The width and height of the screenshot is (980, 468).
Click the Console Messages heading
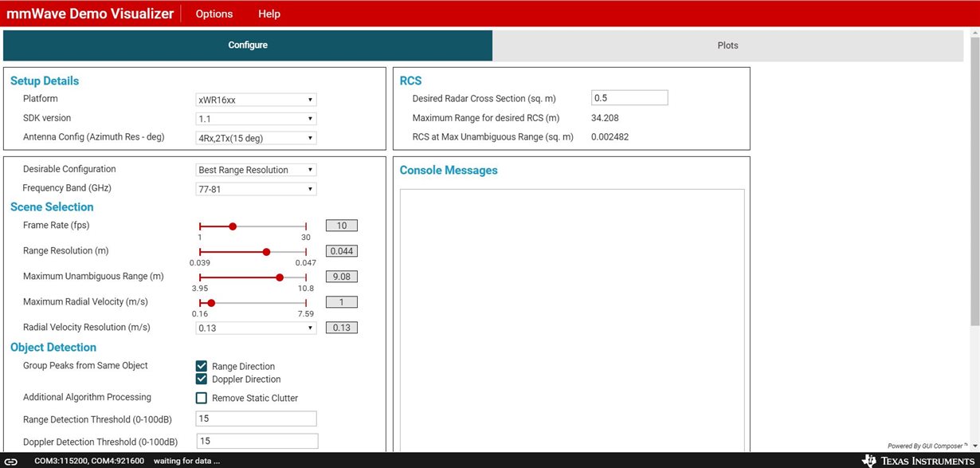click(449, 170)
